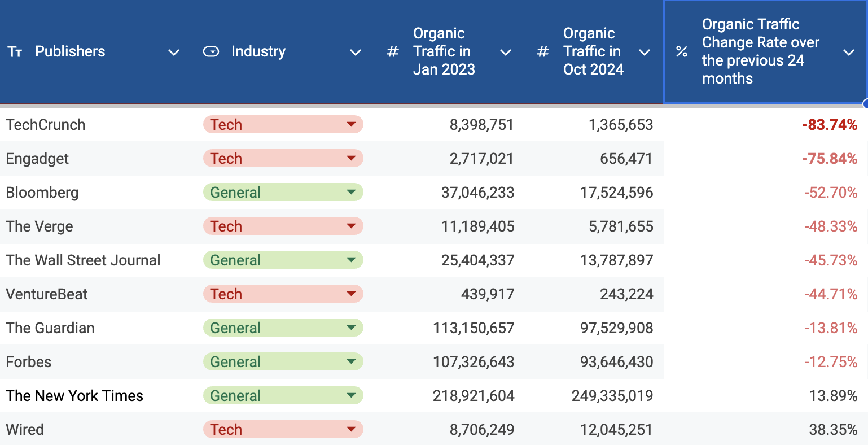
Task: Click the 13,787,897 traffic value
Action: point(617,260)
